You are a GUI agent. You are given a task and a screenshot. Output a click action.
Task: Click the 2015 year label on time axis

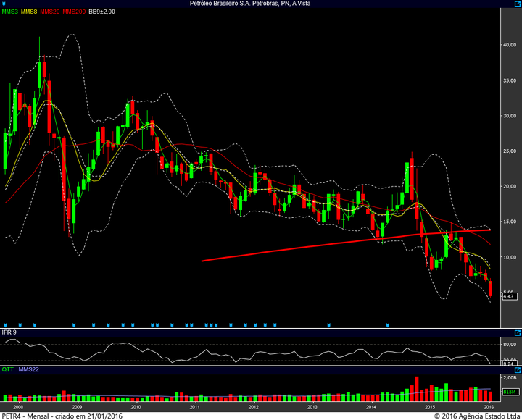tap(430, 407)
